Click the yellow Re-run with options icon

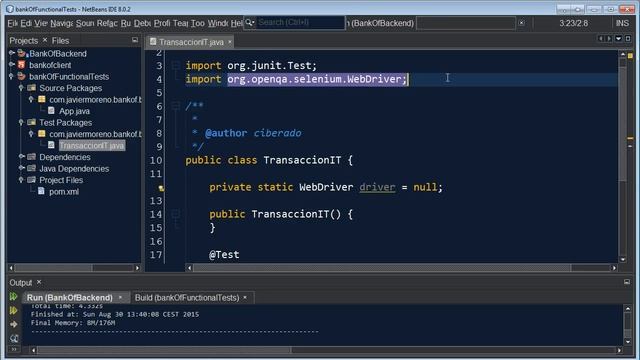[13, 311]
